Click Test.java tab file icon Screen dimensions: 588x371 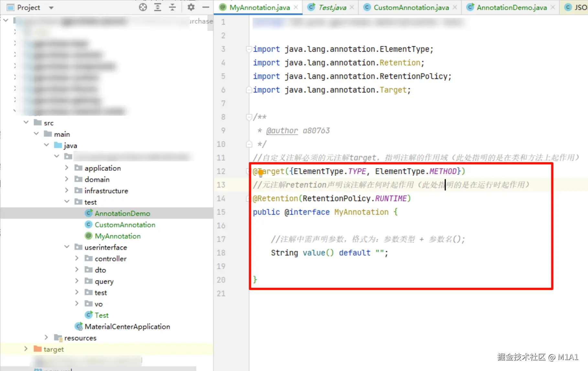tap(311, 7)
